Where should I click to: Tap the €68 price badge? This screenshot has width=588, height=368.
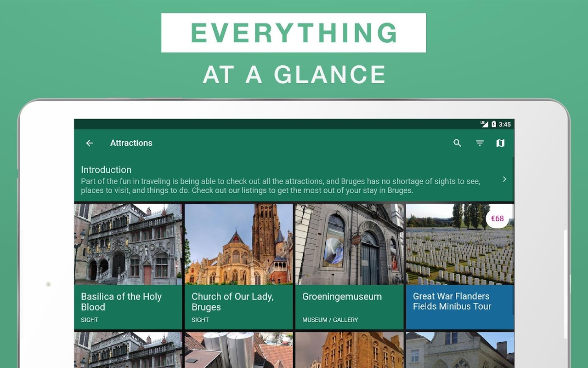(x=498, y=218)
